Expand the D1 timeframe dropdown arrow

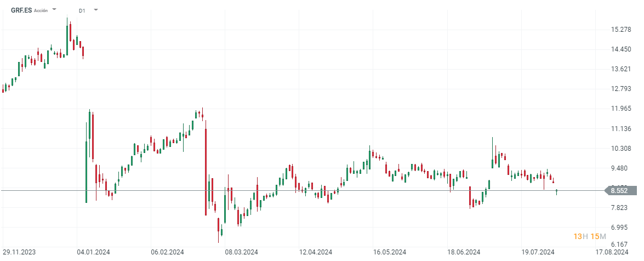tap(96, 9)
